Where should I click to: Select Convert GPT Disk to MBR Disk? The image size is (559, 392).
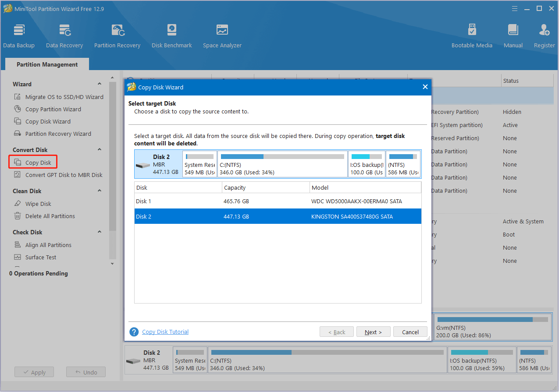(x=64, y=175)
